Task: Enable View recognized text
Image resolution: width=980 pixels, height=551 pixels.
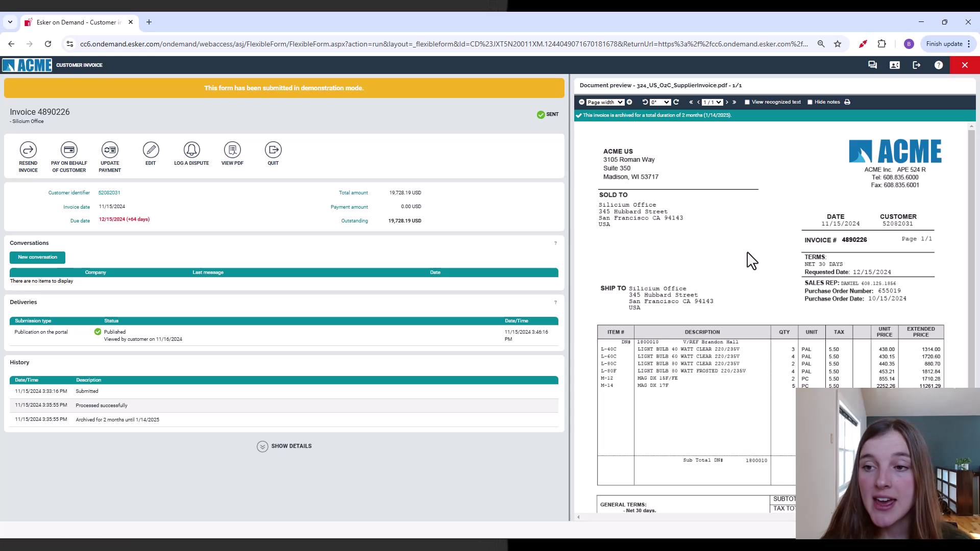Action: [747, 102]
